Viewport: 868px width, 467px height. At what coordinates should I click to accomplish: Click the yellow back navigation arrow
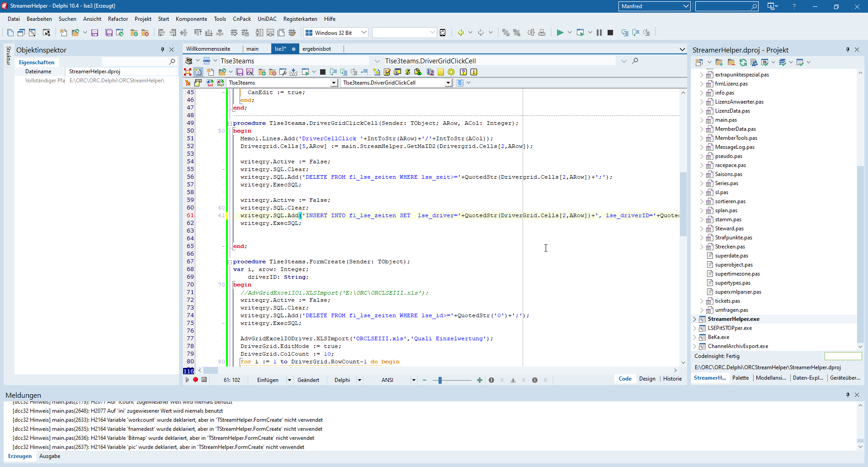pos(461,33)
